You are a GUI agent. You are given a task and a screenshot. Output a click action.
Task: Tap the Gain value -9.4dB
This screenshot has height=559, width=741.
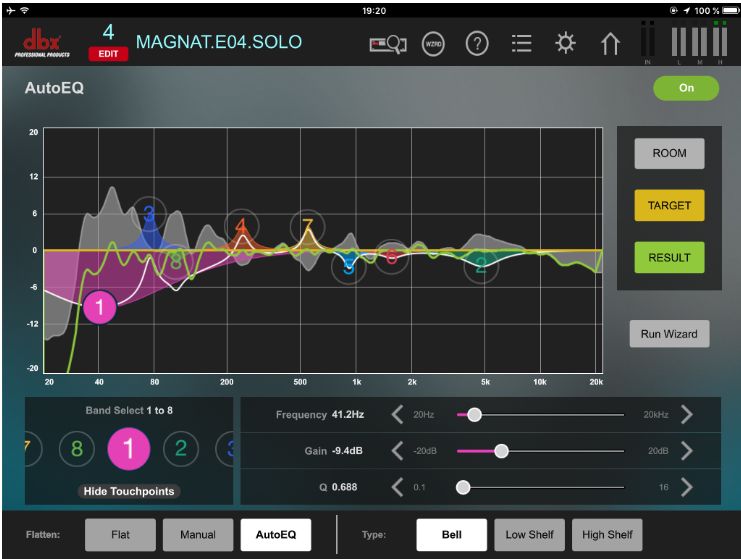point(347,451)
